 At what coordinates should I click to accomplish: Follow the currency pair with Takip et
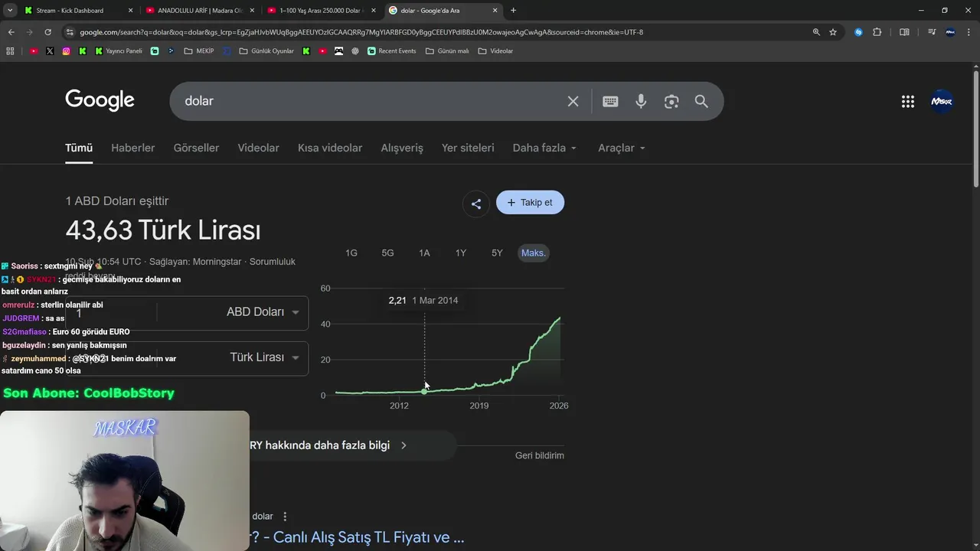tap(530, 202)
